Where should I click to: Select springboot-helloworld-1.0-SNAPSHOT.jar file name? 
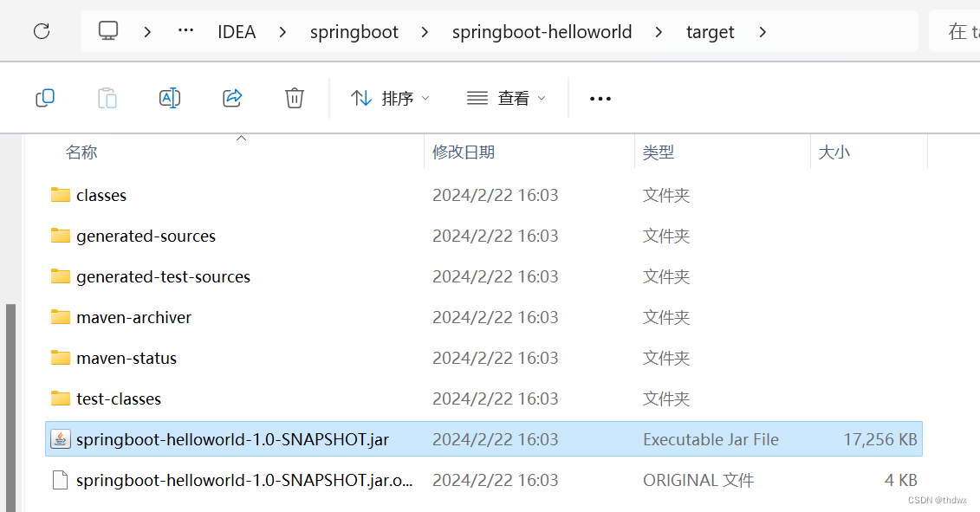click(x=232, y=439)
